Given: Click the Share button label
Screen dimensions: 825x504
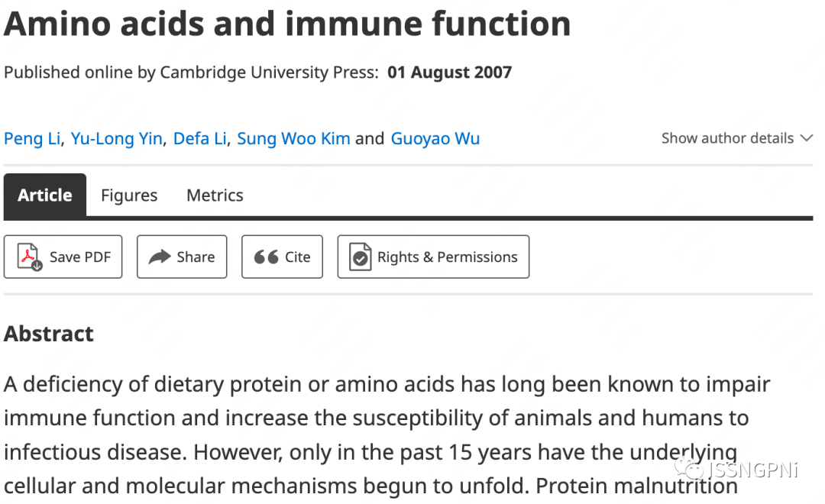Looking at the screenshot, I should coord(196,257).
